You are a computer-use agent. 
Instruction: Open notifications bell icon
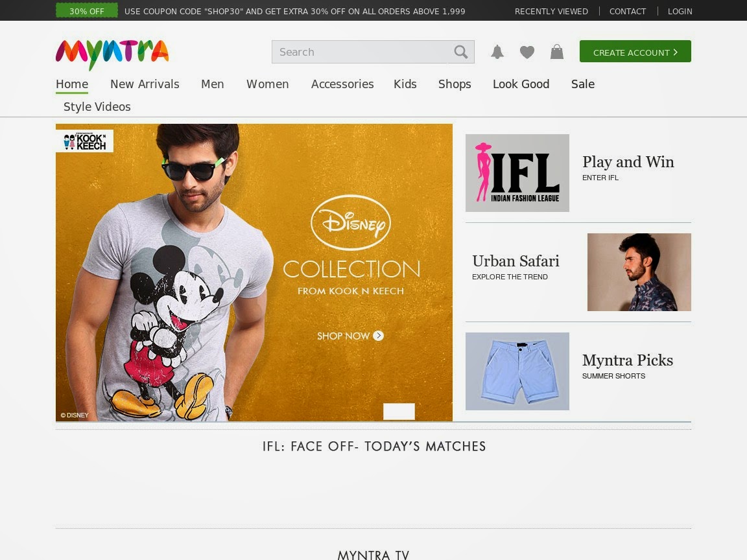coord(497,52)
